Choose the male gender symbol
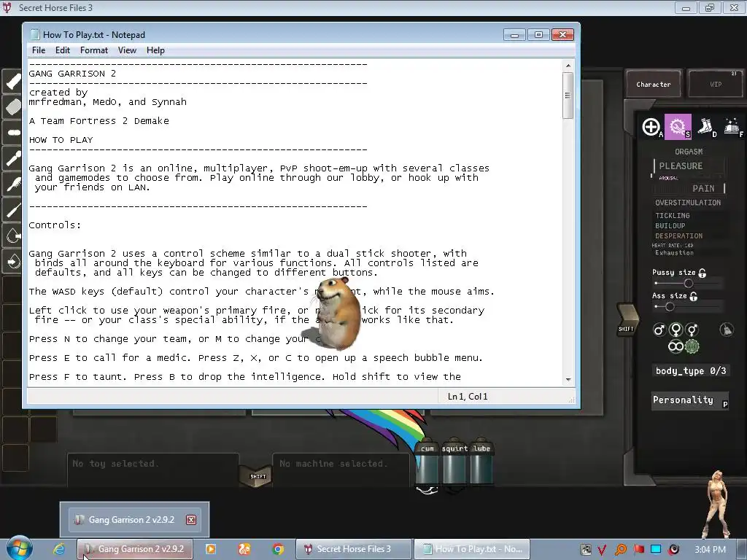Image resolution: width=747 pixels, height=560 pixels. [659, 330]
